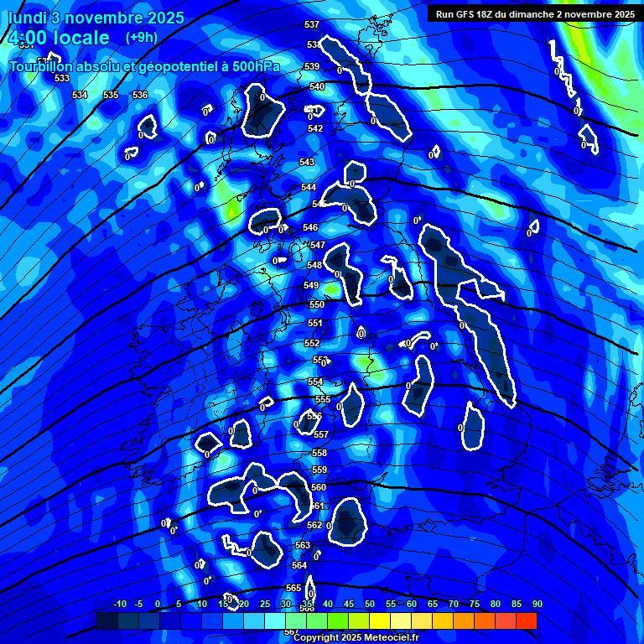Click the 548 geopotential contour label
Viewport: 644px width, 644px height.
(314, 265)
